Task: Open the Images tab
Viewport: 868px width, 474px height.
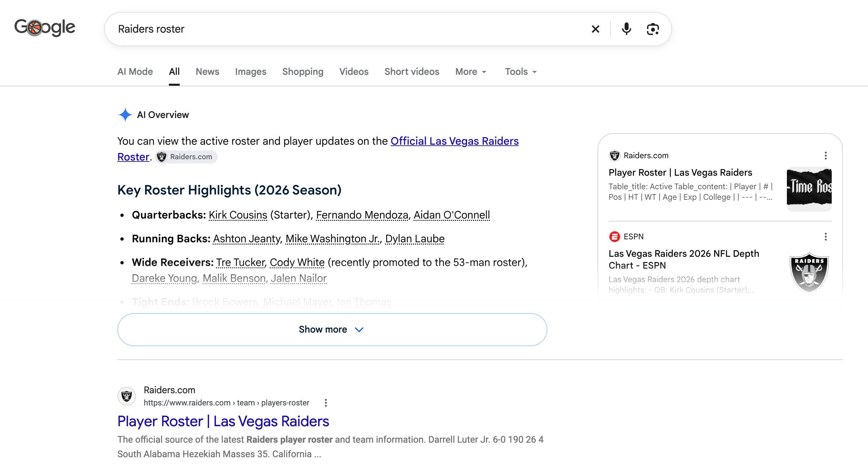Action: 251,72
